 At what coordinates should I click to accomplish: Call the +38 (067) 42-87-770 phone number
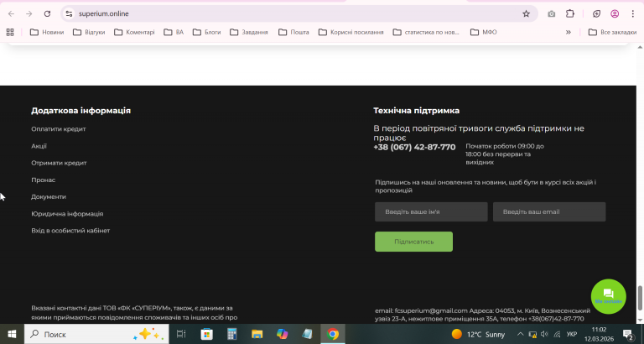click(x=414, y=147)
